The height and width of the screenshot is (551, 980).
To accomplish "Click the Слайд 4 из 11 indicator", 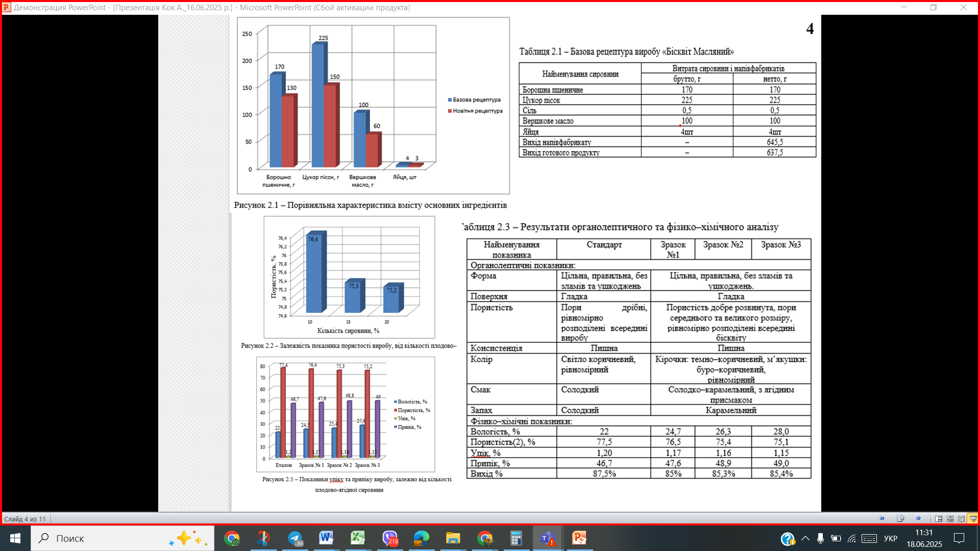I will coord(25,519).
